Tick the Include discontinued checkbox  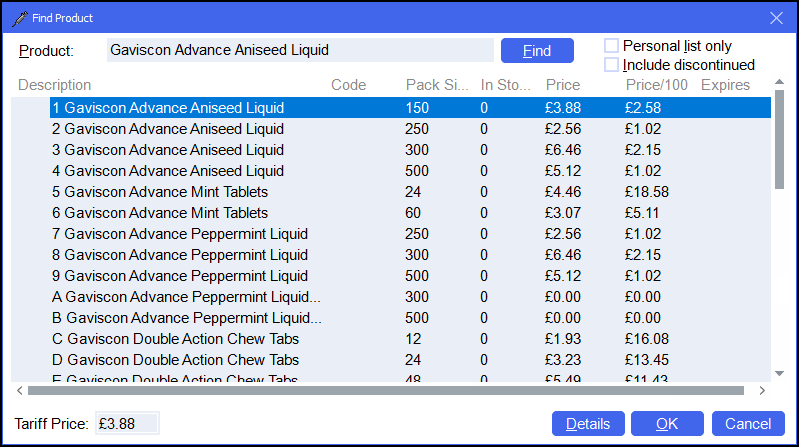[x=611, y=65]
